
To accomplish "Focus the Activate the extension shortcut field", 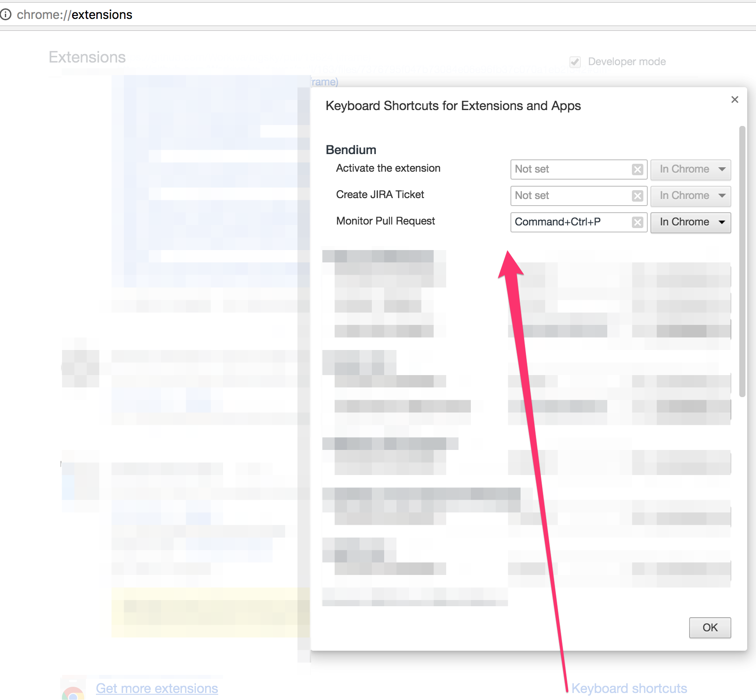I will [579, 169].
